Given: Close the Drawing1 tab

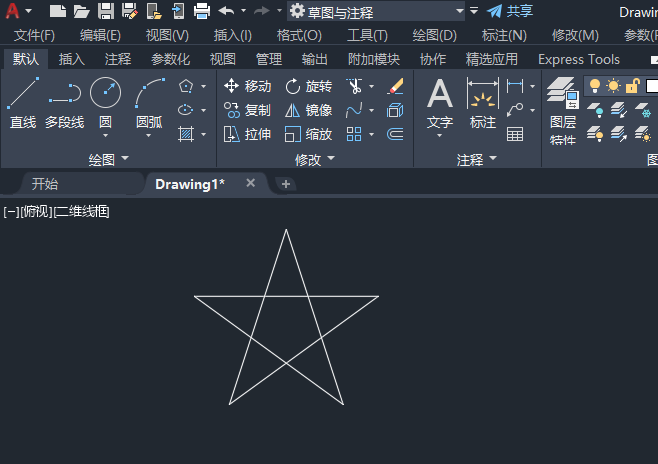Looking at the screenshot, I should coord(251,183).
